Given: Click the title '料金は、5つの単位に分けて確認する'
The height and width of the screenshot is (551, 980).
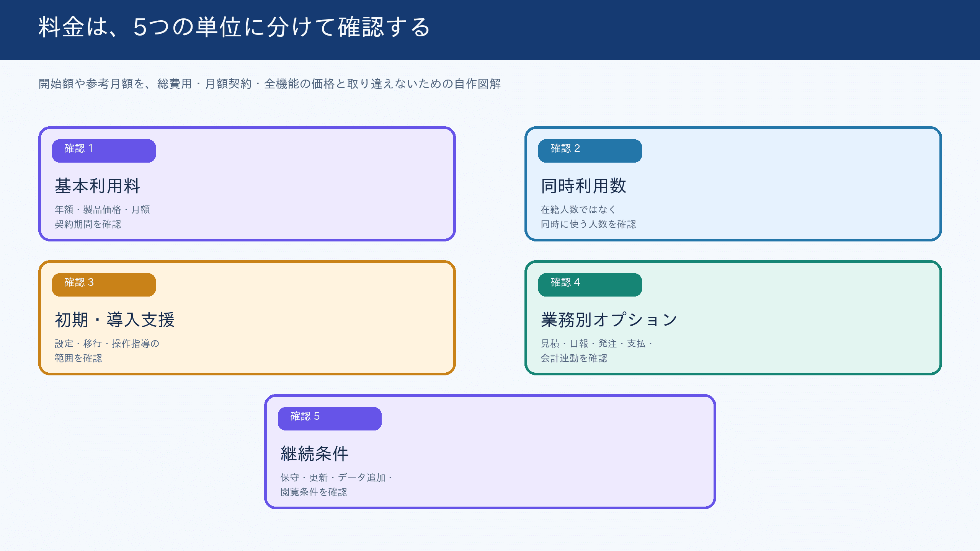Looking at the screenshot, I should pyautogui.click(x=234, y=27).
